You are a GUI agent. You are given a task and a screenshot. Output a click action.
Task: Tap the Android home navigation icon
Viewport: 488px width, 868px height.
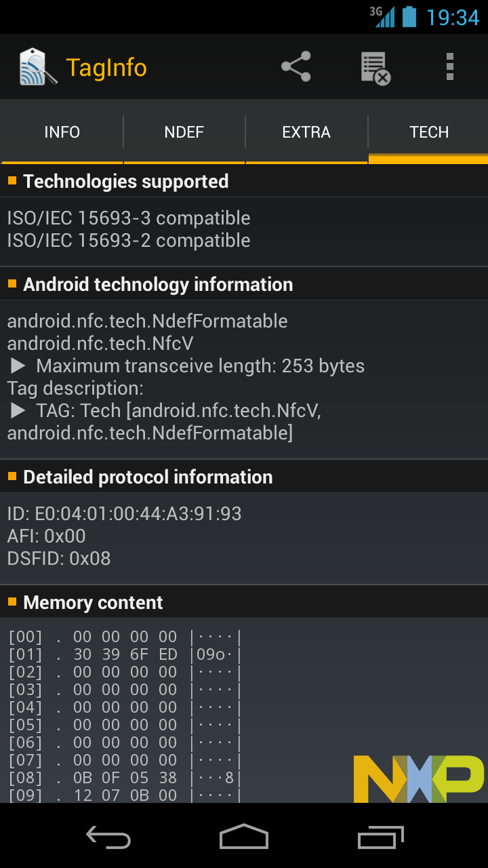[244, 836]
